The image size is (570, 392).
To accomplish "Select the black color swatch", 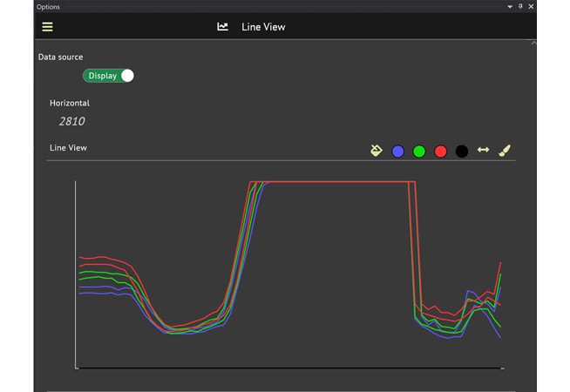I will tap(462, 152).
